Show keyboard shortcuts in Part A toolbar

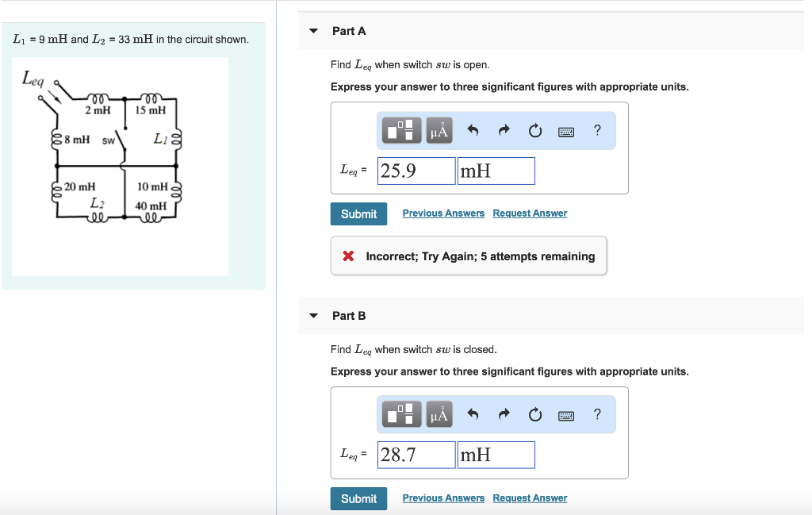tap(566, 132)
